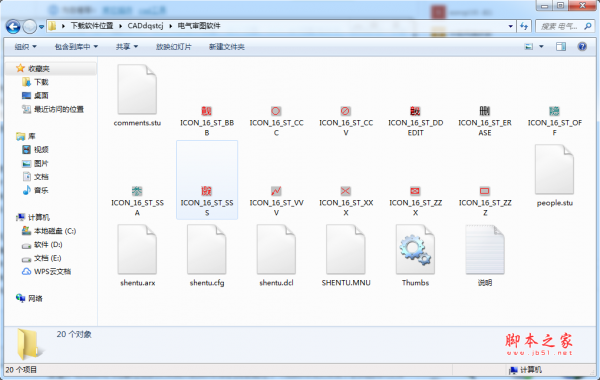Screen dimensions: 600x380
Task: Select the ICON_16_ST_ERASE file
Action: tap(485, 121)
